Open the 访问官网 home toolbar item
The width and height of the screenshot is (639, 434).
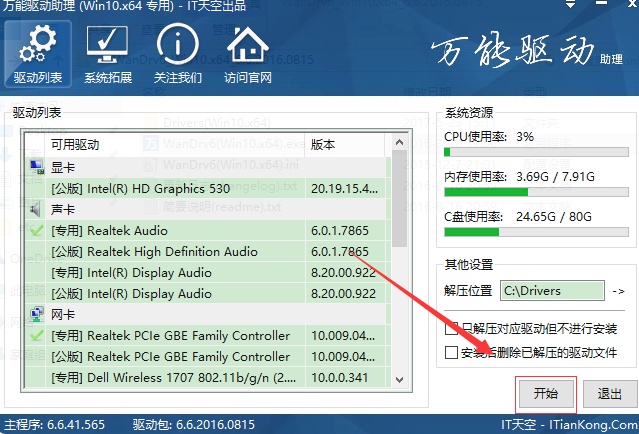click(x=248, y=54)
